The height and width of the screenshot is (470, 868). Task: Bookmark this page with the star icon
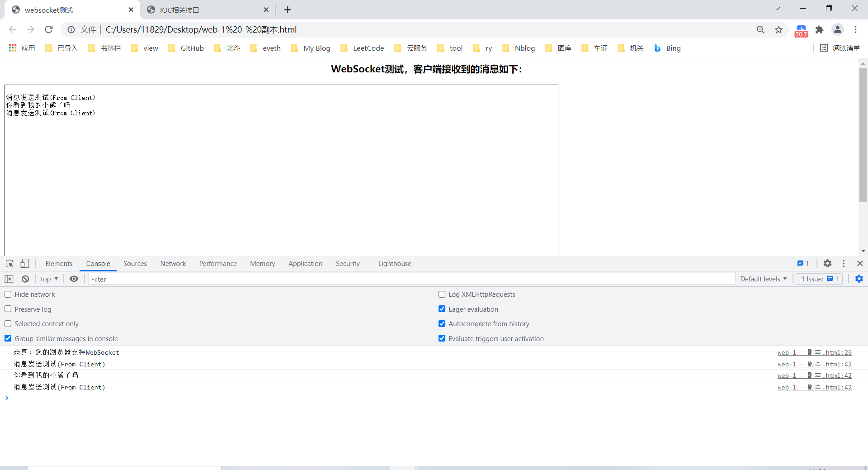click(778, 30)
